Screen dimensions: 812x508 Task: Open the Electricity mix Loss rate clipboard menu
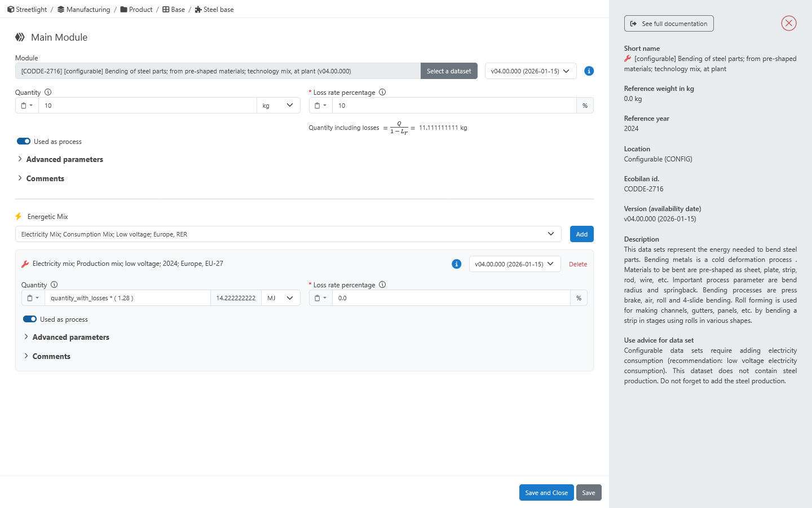click(321, 298)
